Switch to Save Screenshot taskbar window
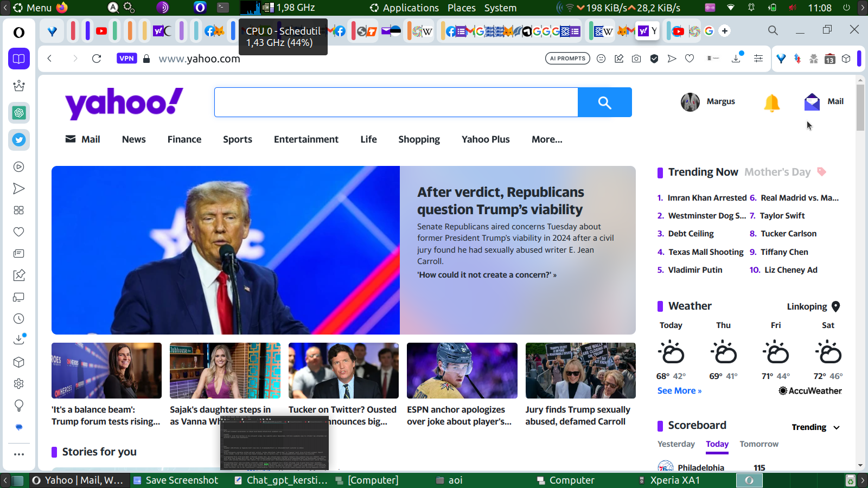Viewport: 868px width, 488px height. (x=176, y=480)
